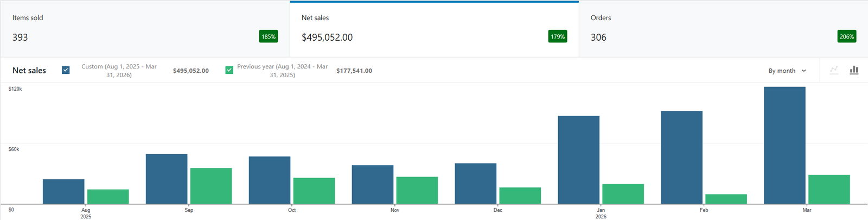
Task: Click the green September previous-year bar
Action: [211, 186]
